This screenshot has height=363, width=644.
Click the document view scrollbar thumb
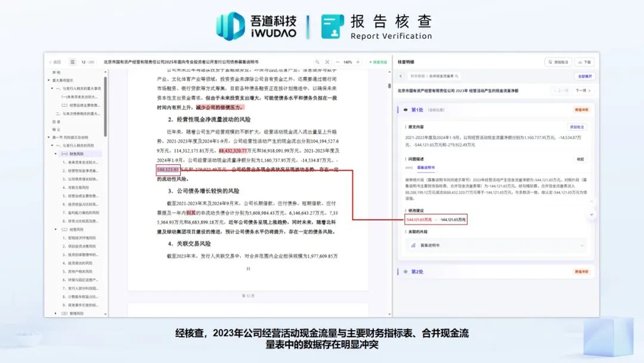tap(389, 86)
